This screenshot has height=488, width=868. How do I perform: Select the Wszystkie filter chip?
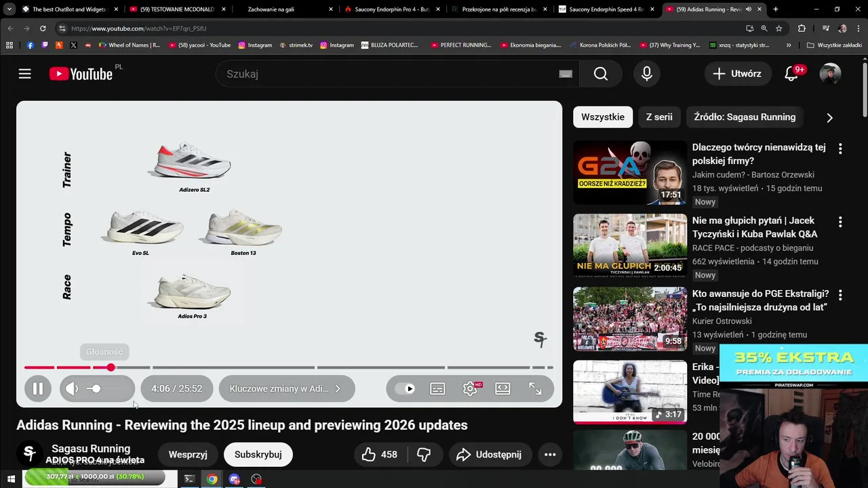(x=603, y=117)
